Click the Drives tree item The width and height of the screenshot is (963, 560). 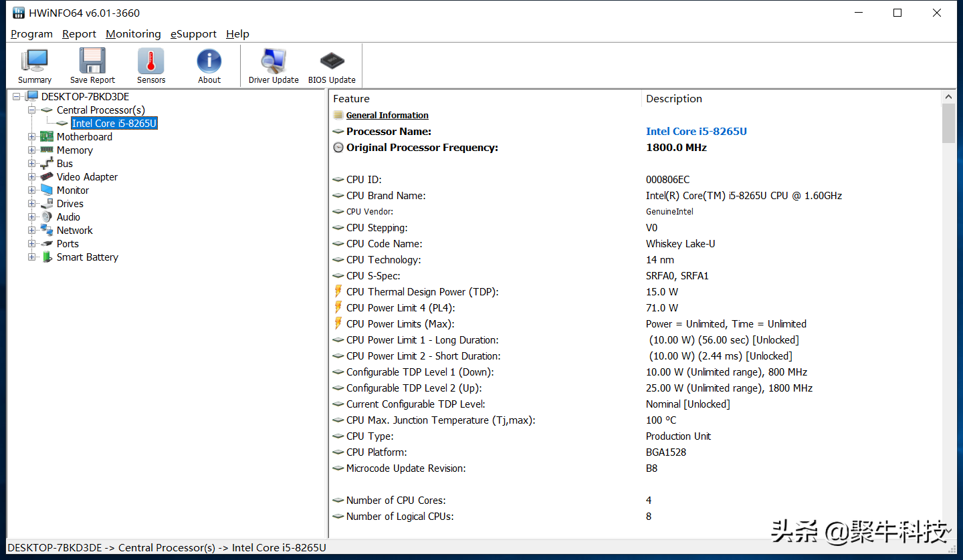[x=70, y=204]
